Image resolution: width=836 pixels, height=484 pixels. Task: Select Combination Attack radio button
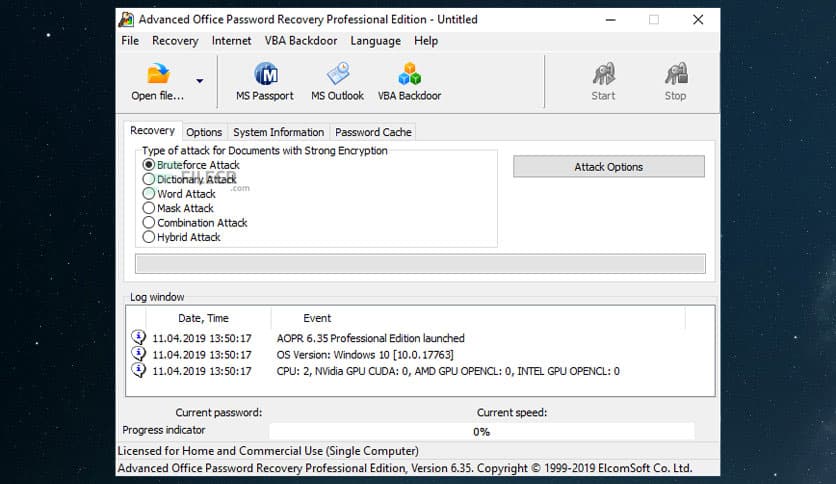pyautogui.click(x=149, y=222)
